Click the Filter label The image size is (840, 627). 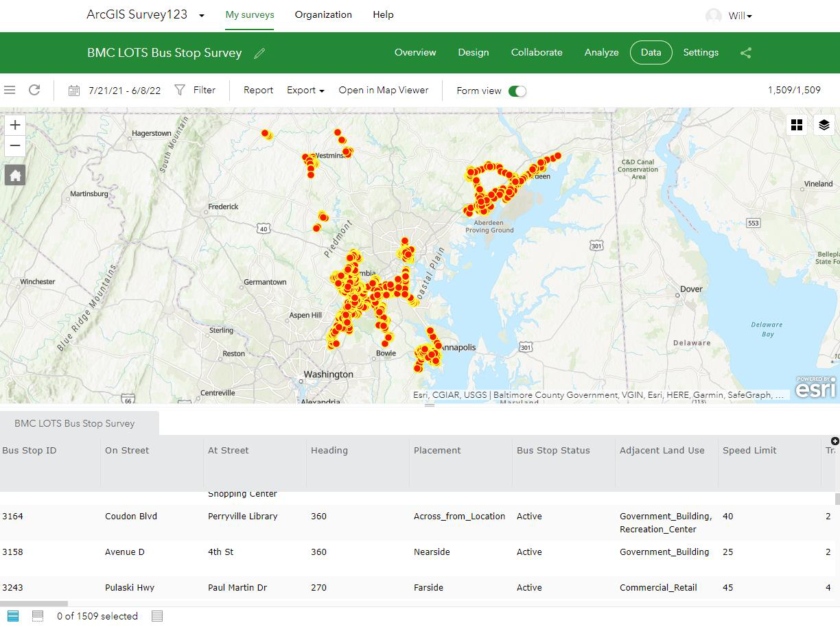pos(205,90)
